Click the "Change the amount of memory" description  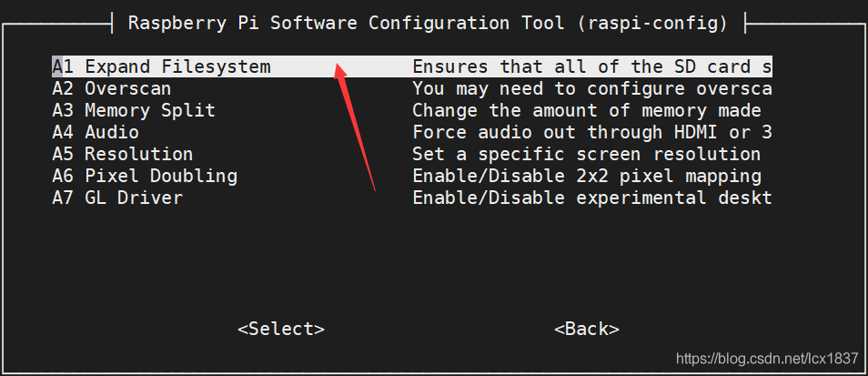[587, 110]
